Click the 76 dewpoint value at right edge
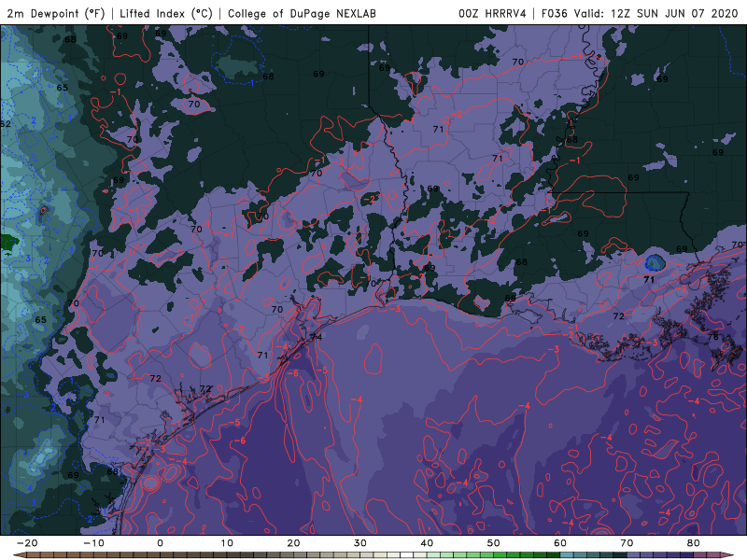Image resolution: width=747 pixels, height=560 pixels. (713, 337)
